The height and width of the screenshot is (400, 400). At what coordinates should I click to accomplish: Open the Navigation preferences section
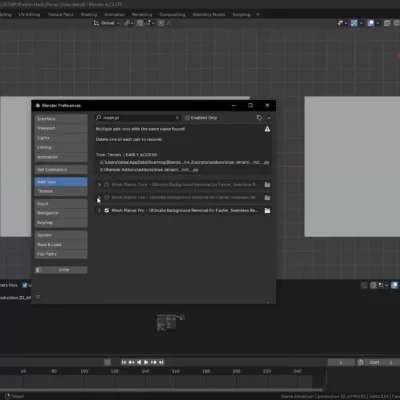click(x=61, y=213)
